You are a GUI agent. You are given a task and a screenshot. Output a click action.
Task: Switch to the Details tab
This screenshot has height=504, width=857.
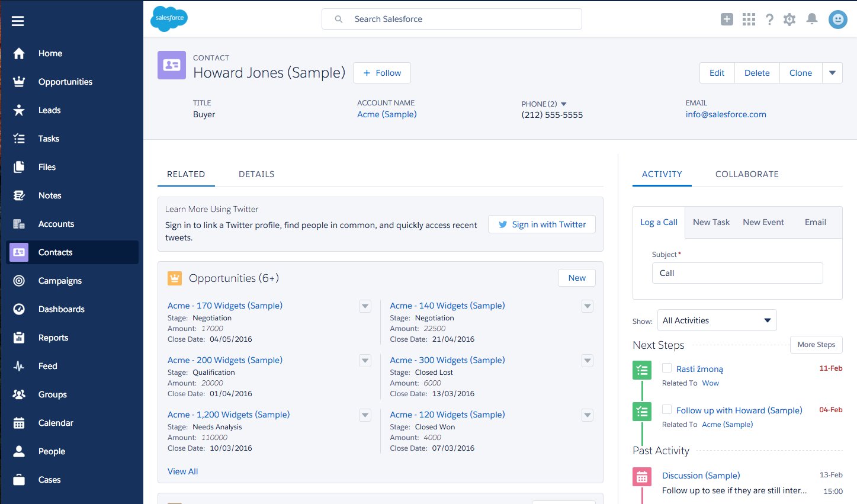tap(256, 174)
